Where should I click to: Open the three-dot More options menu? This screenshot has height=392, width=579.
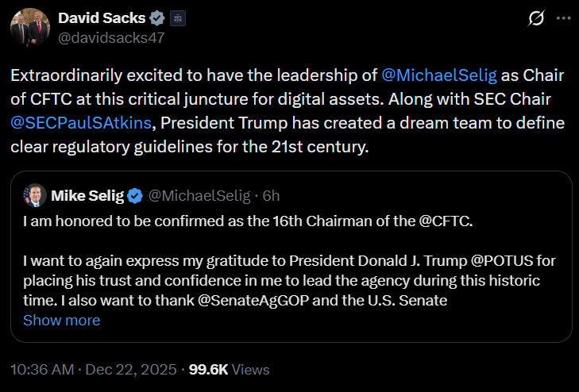coord(562,17)
